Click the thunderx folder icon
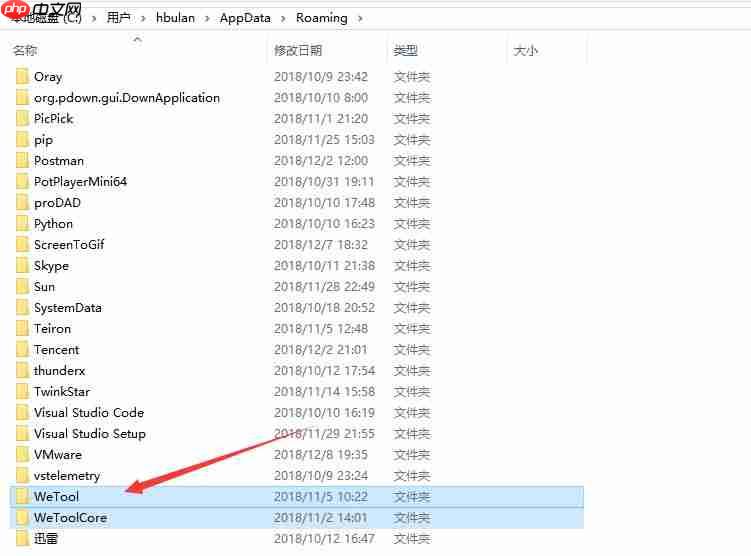Viewport: 751px width, 556px height. 22,371
